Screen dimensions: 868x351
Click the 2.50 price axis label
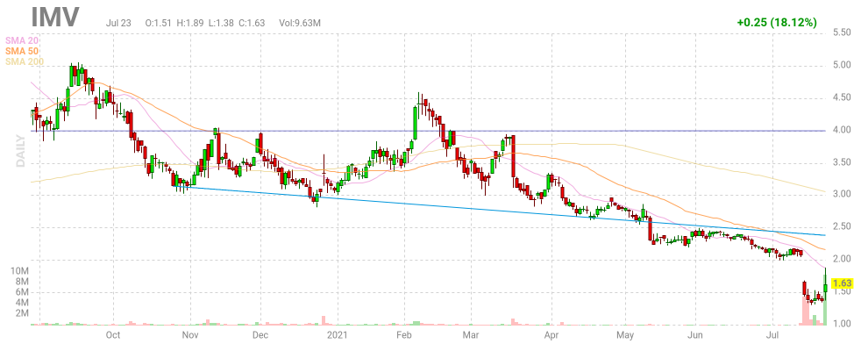tap(842, 227)
